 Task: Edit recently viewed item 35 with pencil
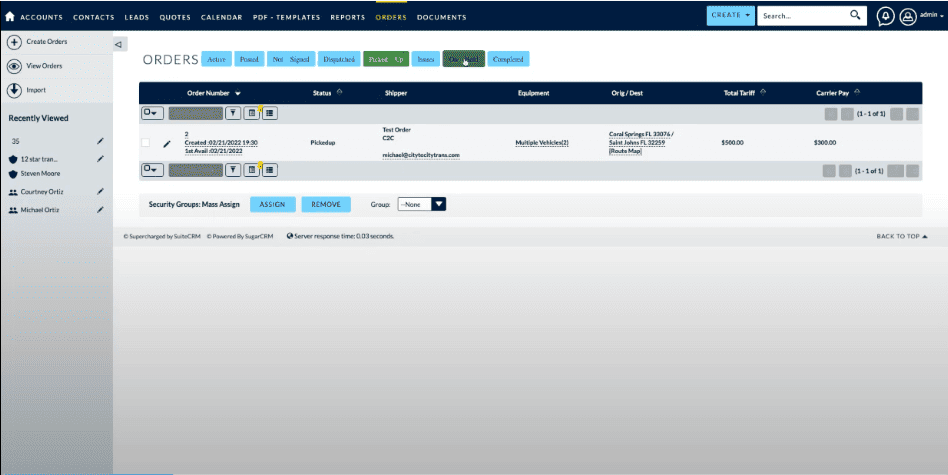[100, 141]
